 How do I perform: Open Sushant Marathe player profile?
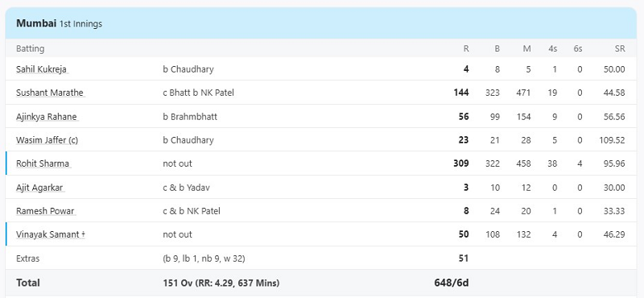50,93
